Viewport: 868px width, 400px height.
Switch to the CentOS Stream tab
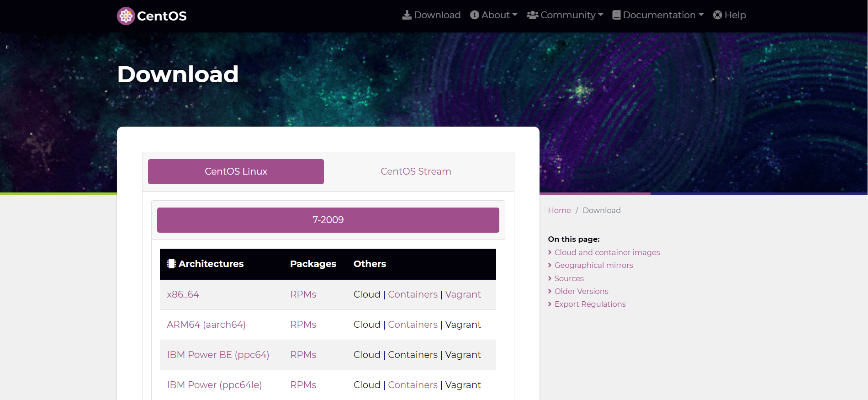(x=416, y=171)
